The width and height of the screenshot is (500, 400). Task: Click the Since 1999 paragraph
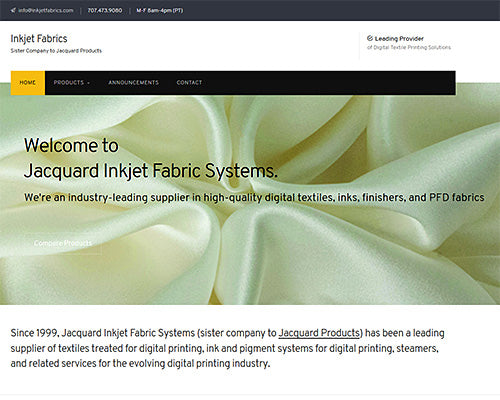(x=227, y=348)
